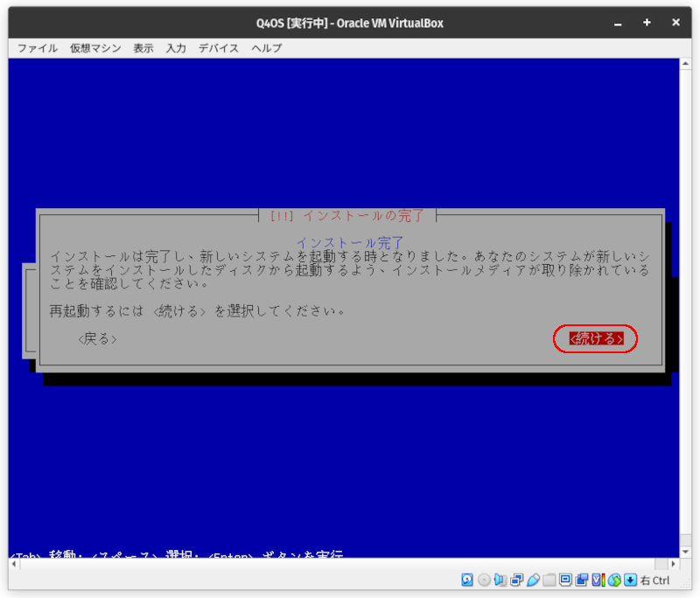This screenshot has width=700, height=598.
Task: Click the horizontal scrollbar track
Action: (x=337, y=564)
